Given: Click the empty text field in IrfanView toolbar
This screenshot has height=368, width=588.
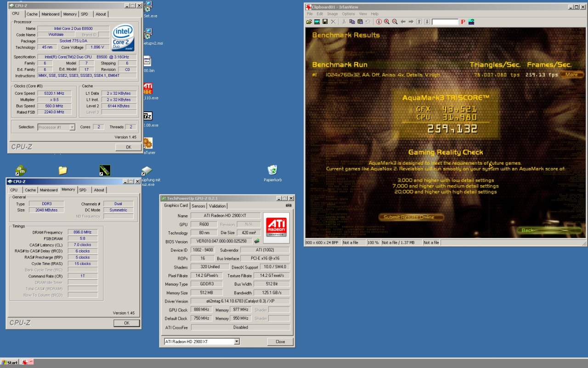Looking at the screenshot, I should tap(445, 22).
